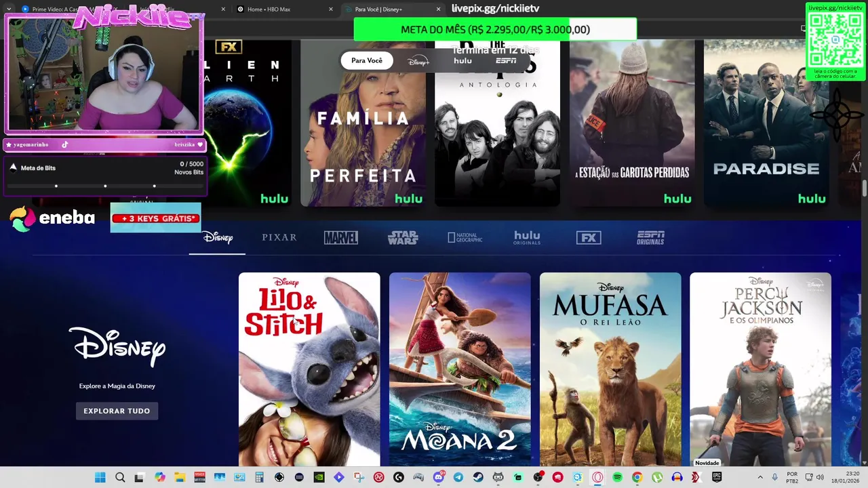This screenshot has height=488, width=868.
Task: Open the Pixar brand tab
Action: pyautogui.click(x=279, y=237)
